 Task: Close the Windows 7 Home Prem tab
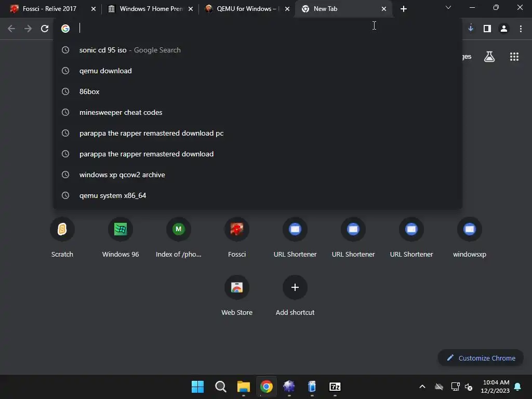191,9
